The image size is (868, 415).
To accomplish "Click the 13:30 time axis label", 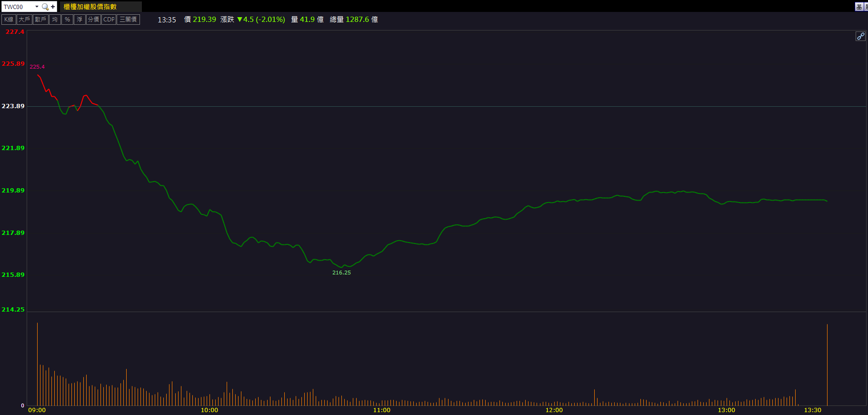I will point(813,410).
